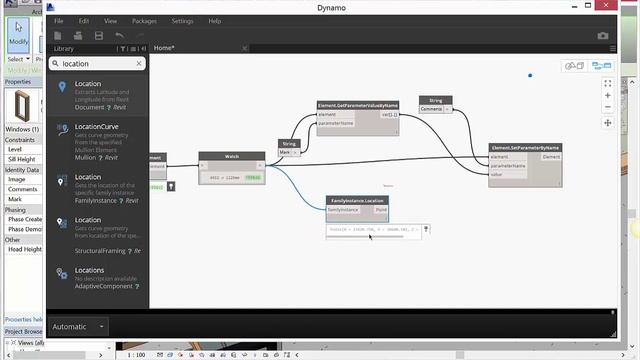The height and width of the screenshot is (360, 640).
Task: Switch to graph node view navigation
Action: (602, 65)
